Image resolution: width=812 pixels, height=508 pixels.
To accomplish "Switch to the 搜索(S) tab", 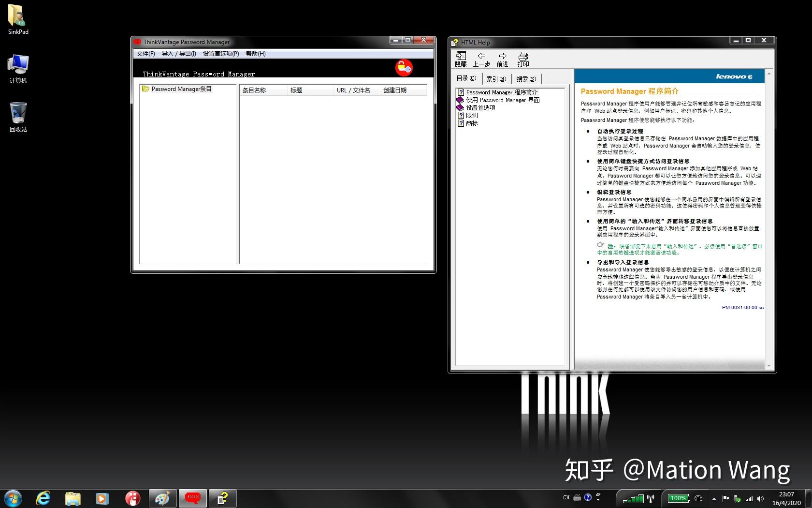I will click(x=525, y=78).
